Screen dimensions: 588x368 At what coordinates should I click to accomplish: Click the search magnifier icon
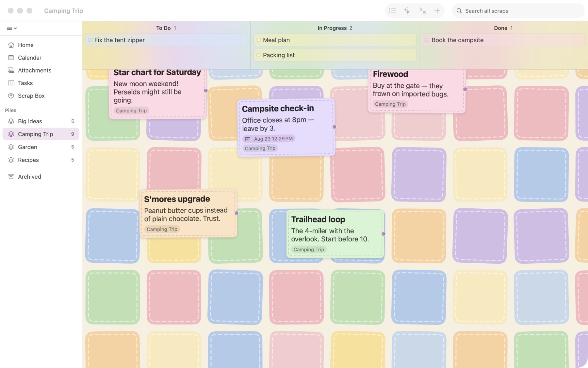[459, 11]
